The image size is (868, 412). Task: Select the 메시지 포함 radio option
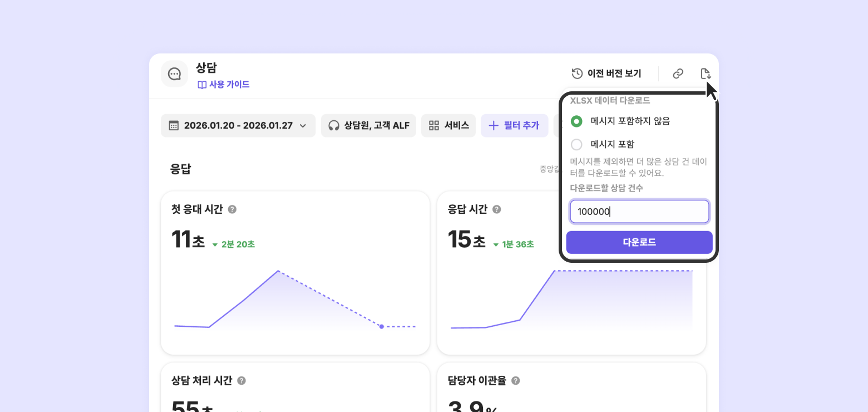pos(576,145)
